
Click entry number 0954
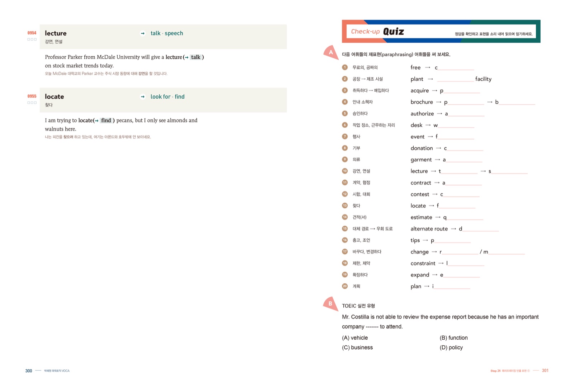pyautogui.click(x=32, y=33)
